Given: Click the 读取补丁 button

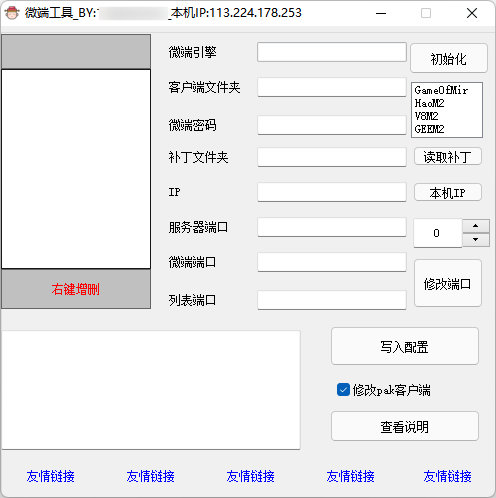Looking at the screenshot, I should pyautogui.click(x=448, y=157).
